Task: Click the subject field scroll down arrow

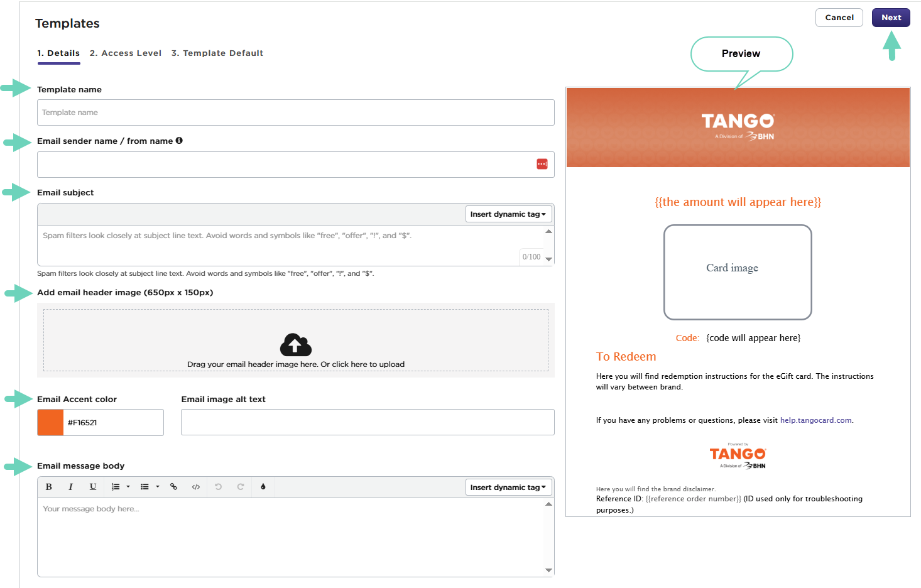Action: [x=549, y=259]
